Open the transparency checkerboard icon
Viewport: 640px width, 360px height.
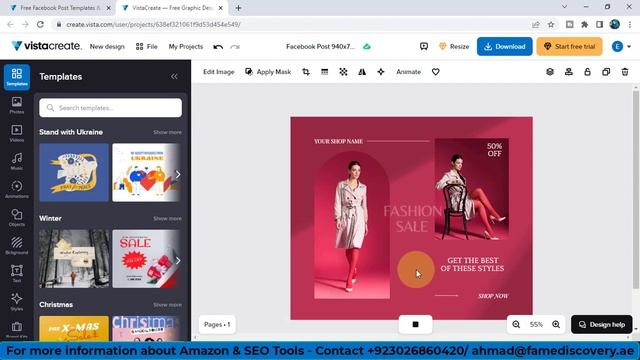coord(343,72)
